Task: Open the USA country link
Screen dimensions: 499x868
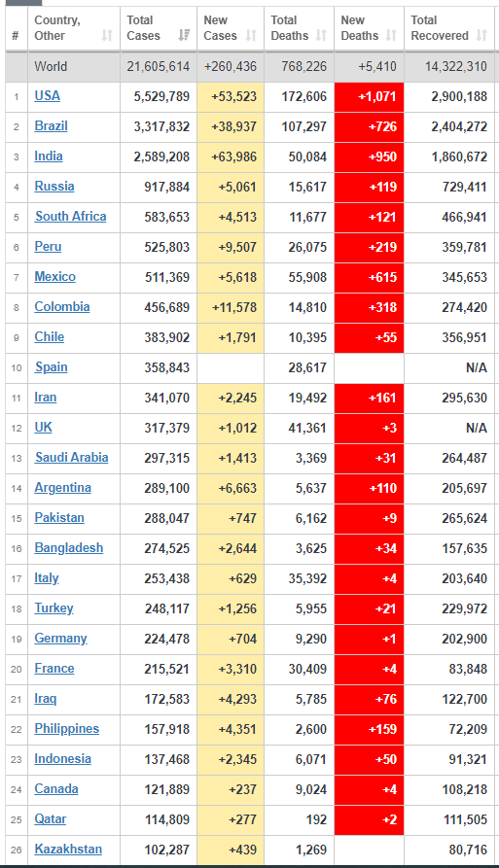Action: 47,96
